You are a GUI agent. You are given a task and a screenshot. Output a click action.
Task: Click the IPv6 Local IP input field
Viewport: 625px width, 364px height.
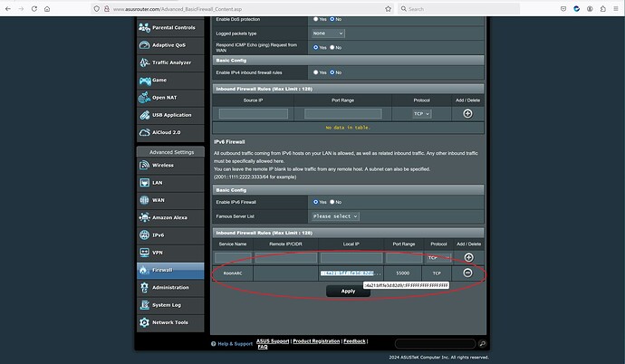(351, 258)
